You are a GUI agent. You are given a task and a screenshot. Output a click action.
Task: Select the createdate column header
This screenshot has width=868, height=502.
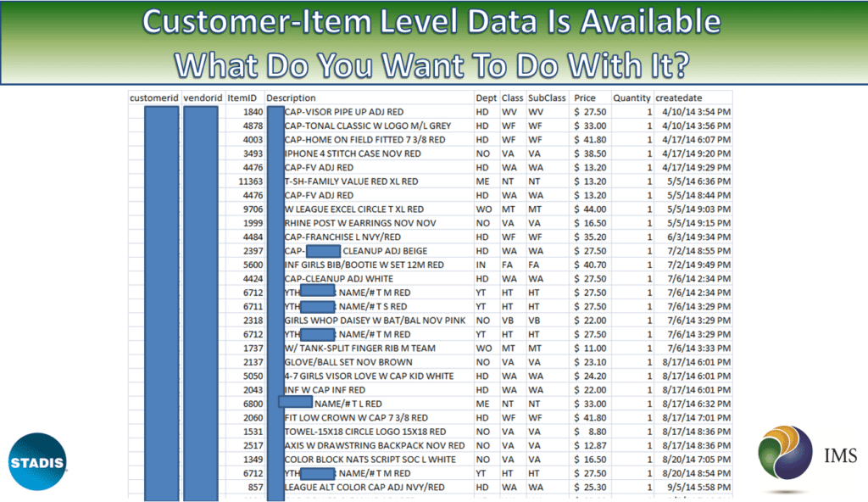pyautogui.click(x=678, y=98)
